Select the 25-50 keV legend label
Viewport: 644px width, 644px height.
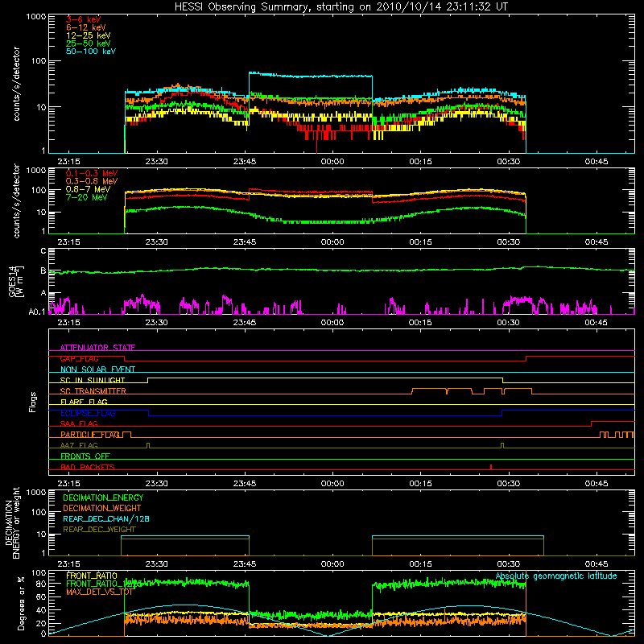88,43
